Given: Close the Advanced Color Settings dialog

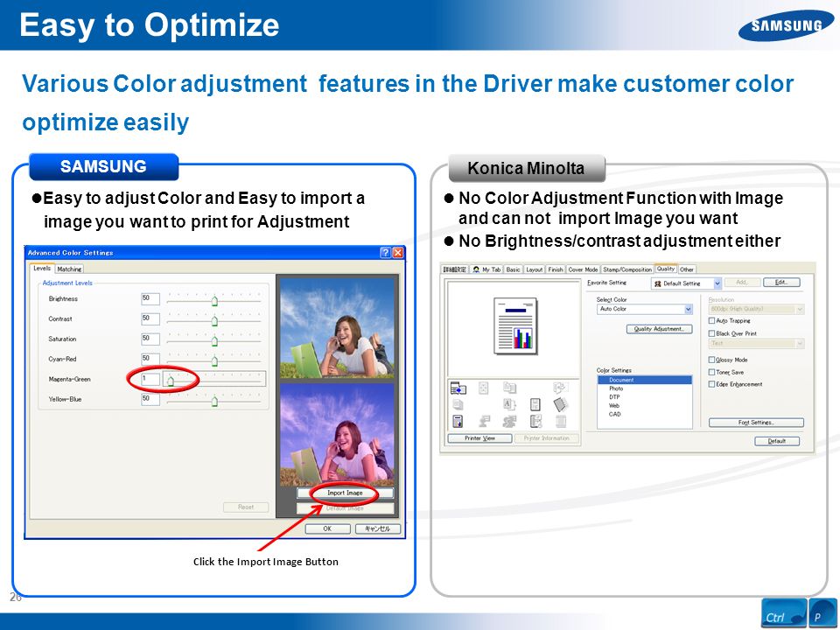Looking at the screenshot, I should (397, 253).
